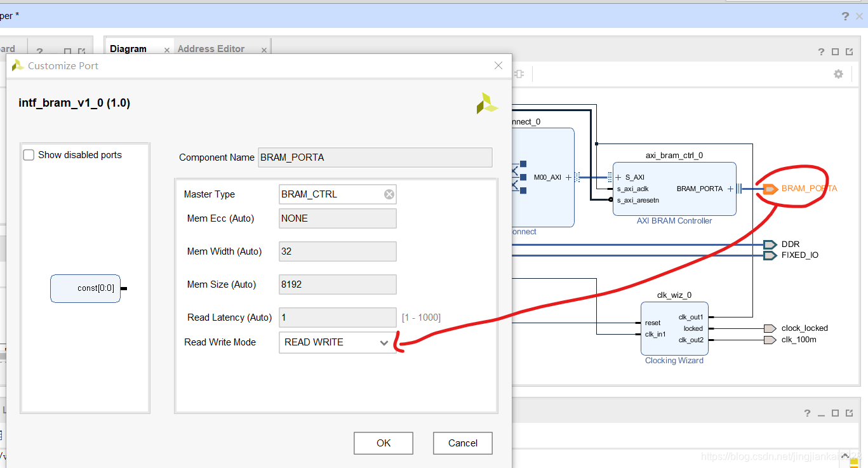Click the reset pin on clk_wiz_0

(653, 323)
